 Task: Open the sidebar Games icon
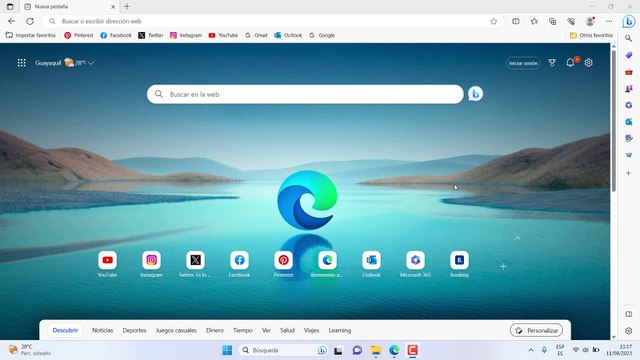(x=629, y=89)
